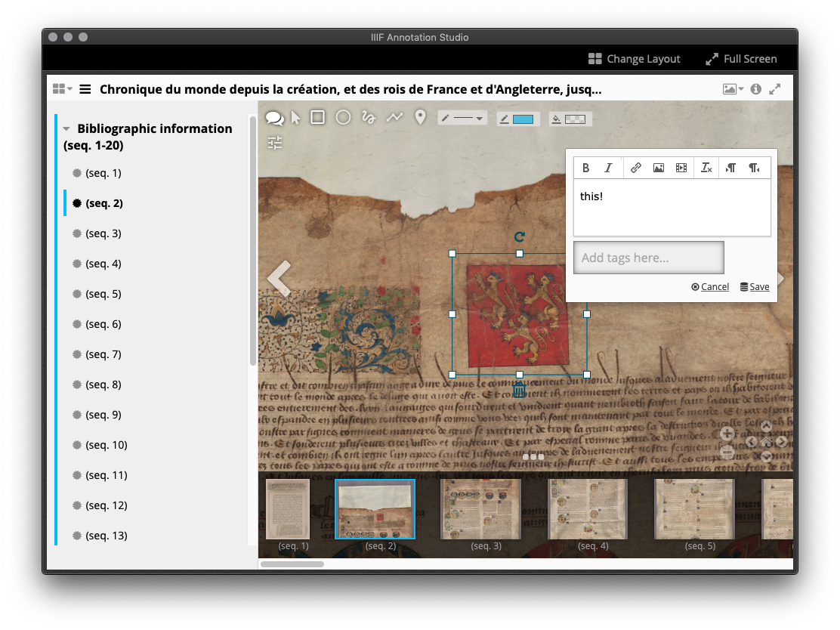This screenshot has width=840, height=630.
Task: Choose the freehand drawing tool
Action: (x=369, y=117)
